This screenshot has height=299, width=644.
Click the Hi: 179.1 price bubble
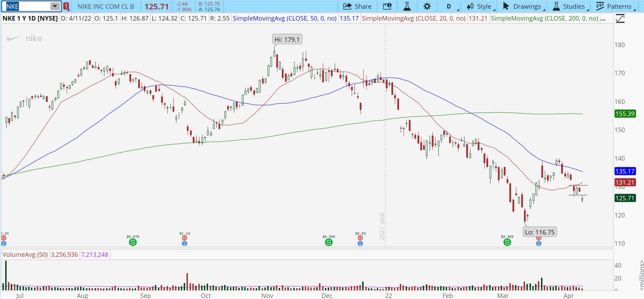pos(287,39)
